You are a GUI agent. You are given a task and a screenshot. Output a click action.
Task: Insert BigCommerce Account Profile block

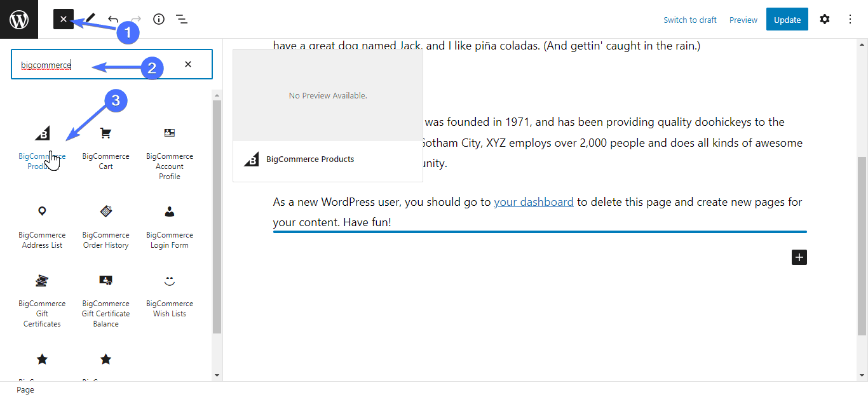click(x=170, y=153)
